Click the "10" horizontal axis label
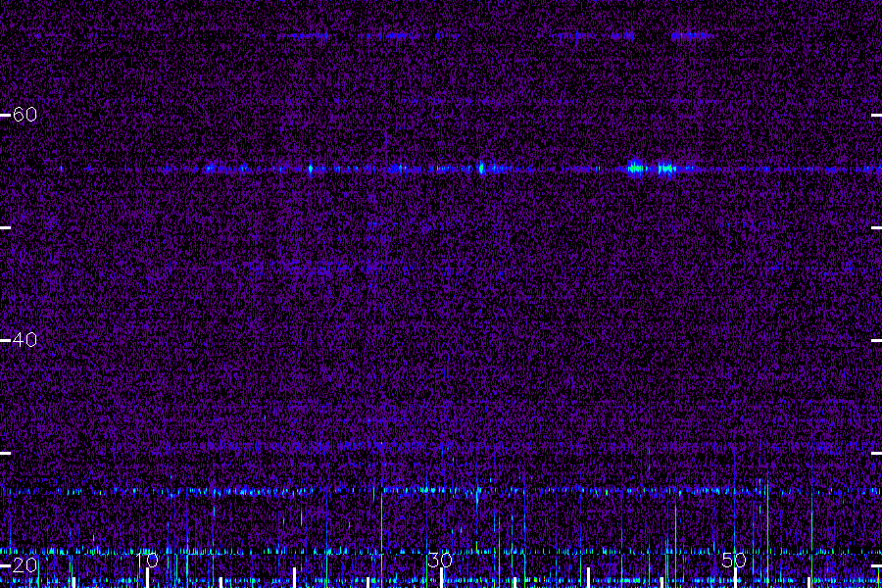This screenshot has width=882, height=588. [147, 560]
